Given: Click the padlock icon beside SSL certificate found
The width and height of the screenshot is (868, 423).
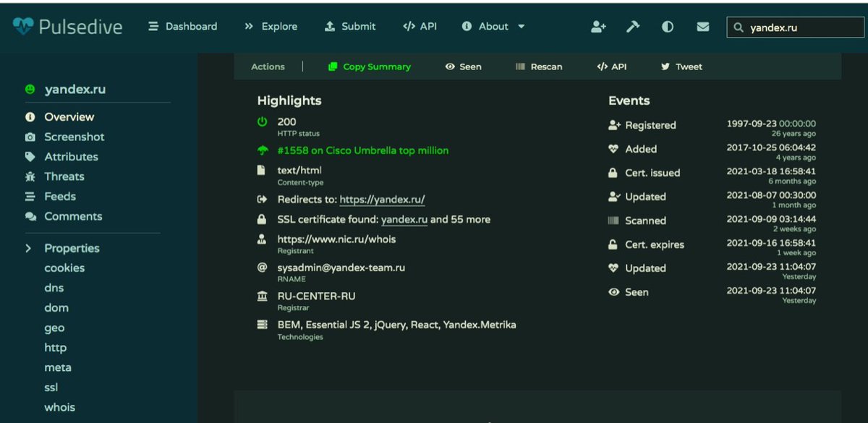Looking at the screenshot, I should 262,219.
